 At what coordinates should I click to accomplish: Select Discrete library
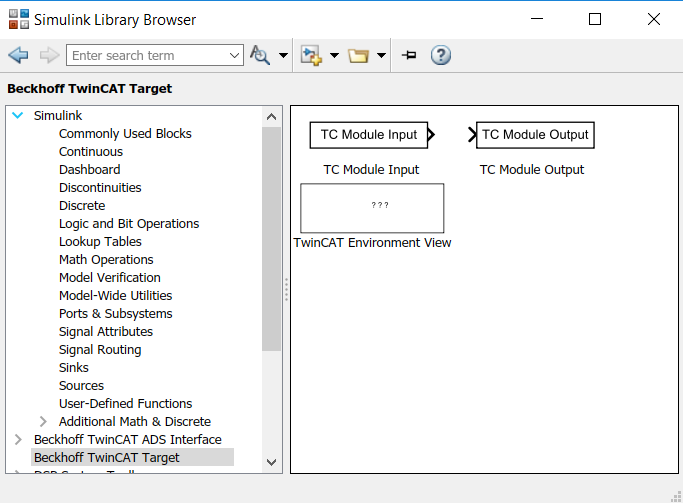(x=82, y=206)
